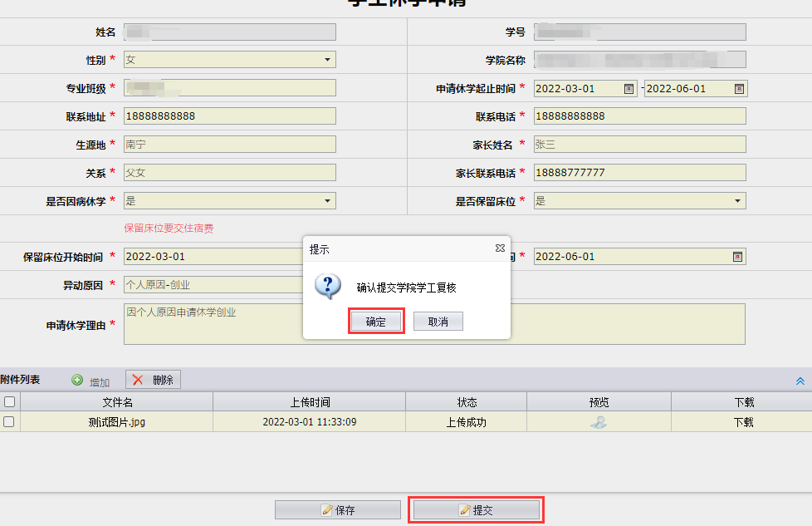Open the 是否保留床位 dropdown
This screenshot has width=812, height=526.
[x=737, y=201]
